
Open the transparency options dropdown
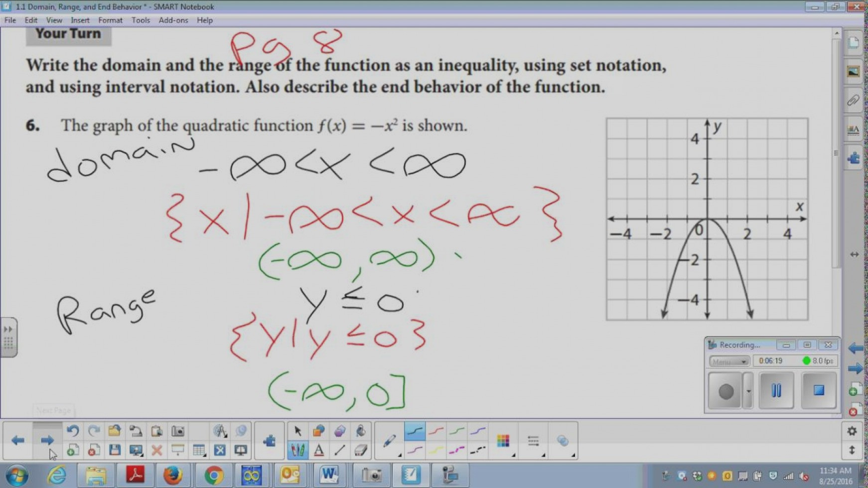coord(563,441)
